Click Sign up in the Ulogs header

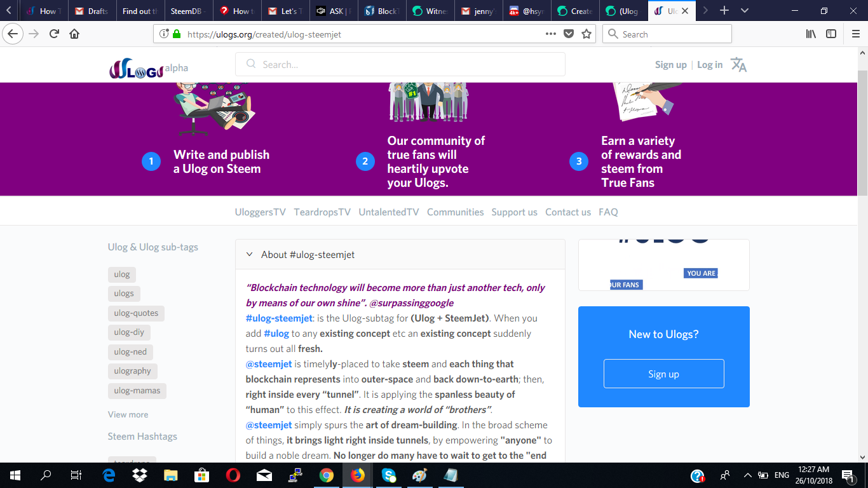click(x=671, y=65)
